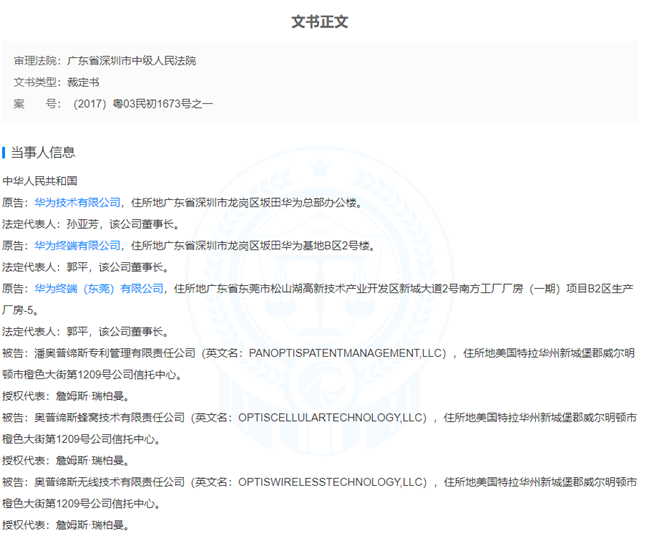Click English name PANOPTISPATENTMANAGEMENT,LLC
This screenshot has height=541, width=649.
tap(347, 353)
